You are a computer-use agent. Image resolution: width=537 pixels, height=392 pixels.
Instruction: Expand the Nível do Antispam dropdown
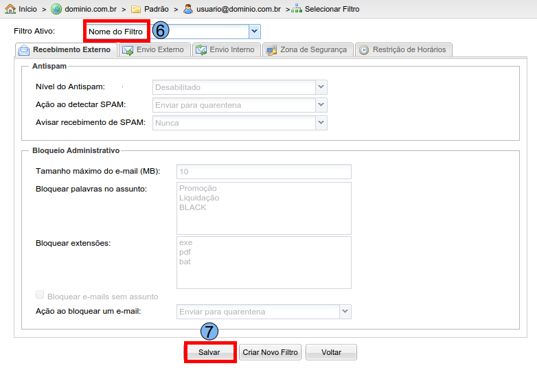point(321,87)
